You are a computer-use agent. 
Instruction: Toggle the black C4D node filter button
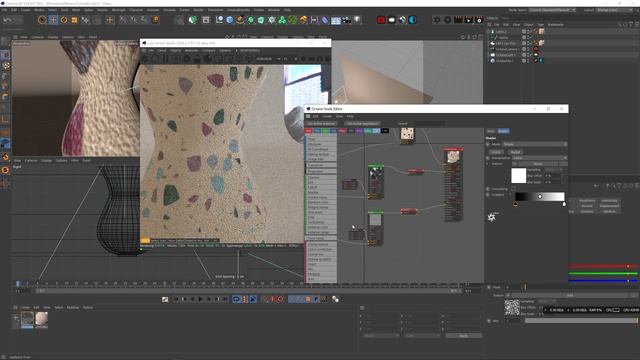click(x=385, y=131)
